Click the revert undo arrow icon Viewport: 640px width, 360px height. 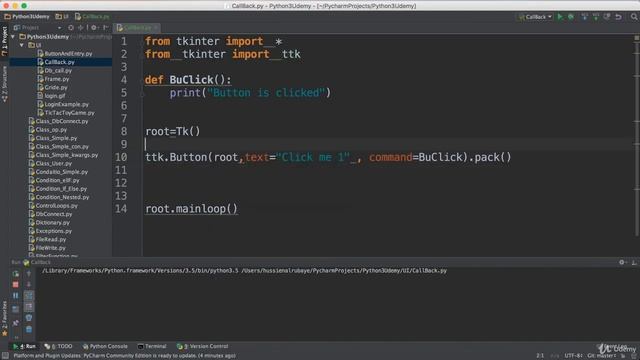(x=618, y=17)
